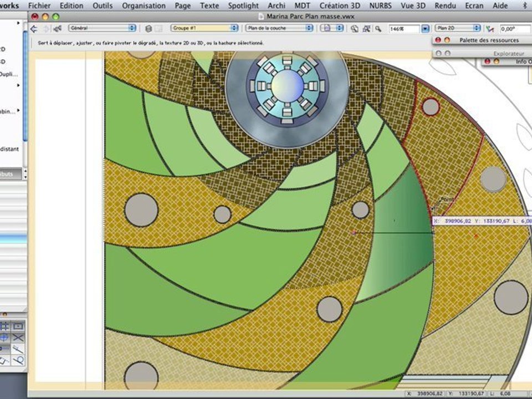
Task: Click the magenta gradient handle point
Action: point(354,233)
